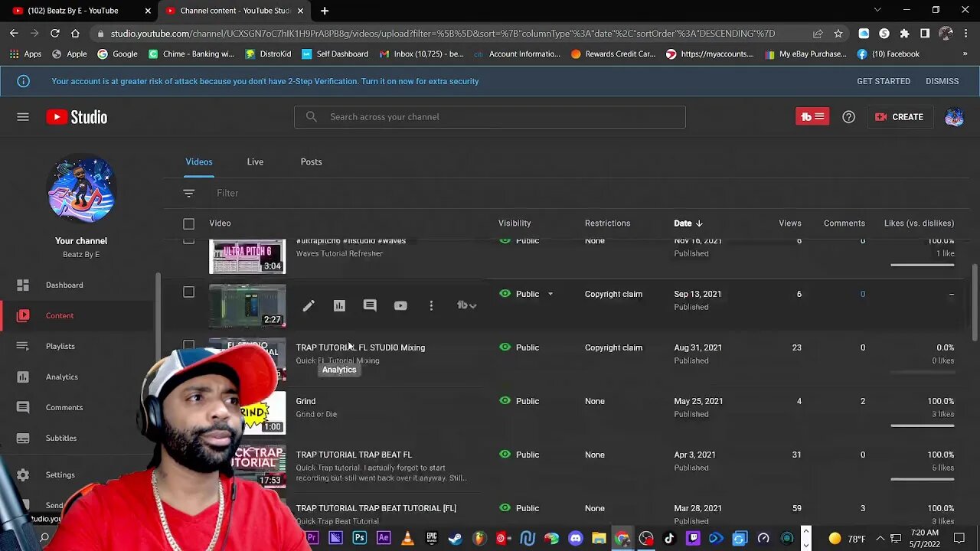Click the red extension icon beside Help

click(812, 117)
